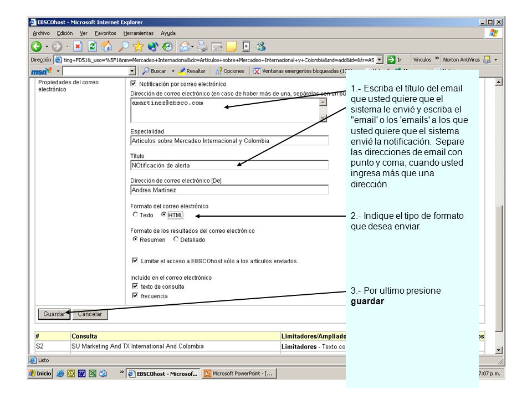Image resolution: width=532 pixels, height=399 pixels.
Task: Click the page vertical scrollbar thumb
Action: 498,268
